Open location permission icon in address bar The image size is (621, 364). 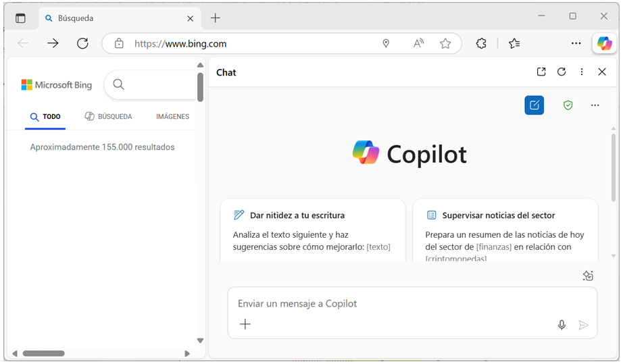(386, 43)
